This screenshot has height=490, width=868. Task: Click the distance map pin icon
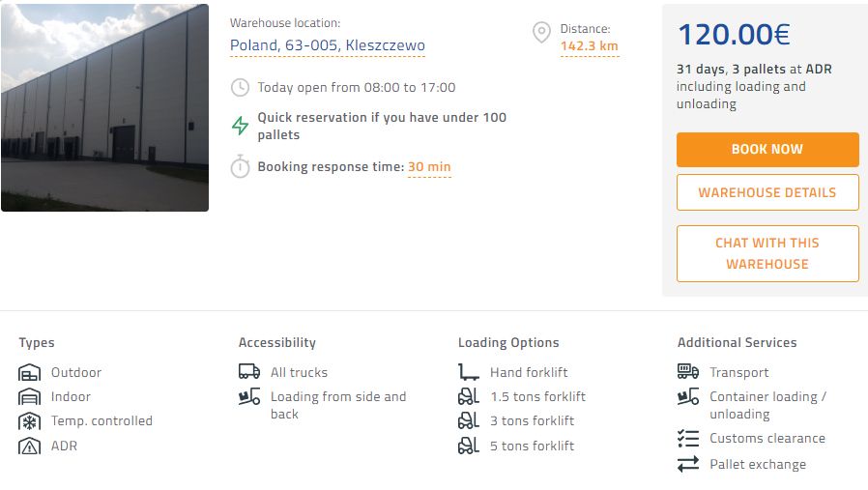coord(542,34)
